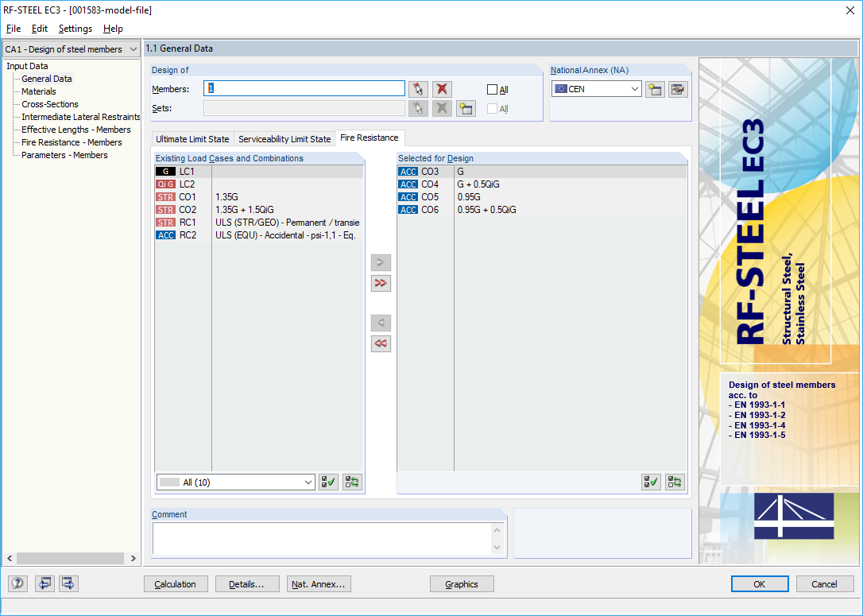
Task: Add all load cases with double arrow
Action: [x=381, y=283]
